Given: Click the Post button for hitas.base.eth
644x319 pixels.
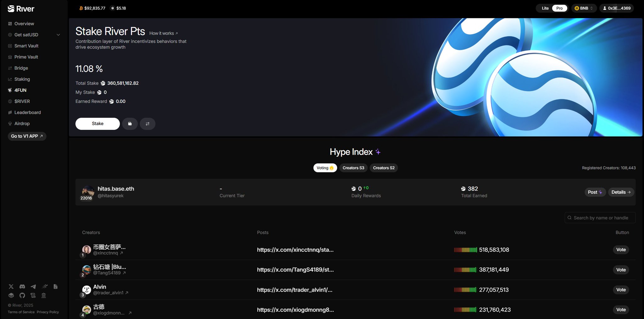Looking at the screenshot, I should click(x=595, y=192).
